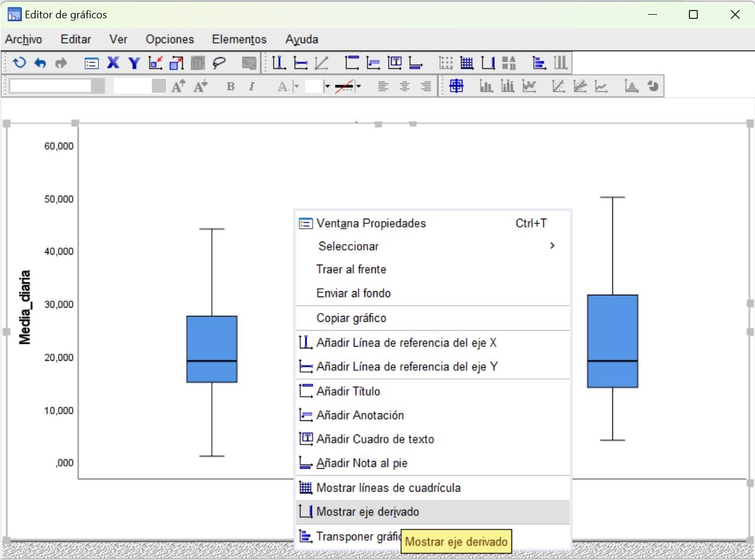Click the show gridlines toolbar icon
This screenshot has height=560, width=755.
[467, 63]
